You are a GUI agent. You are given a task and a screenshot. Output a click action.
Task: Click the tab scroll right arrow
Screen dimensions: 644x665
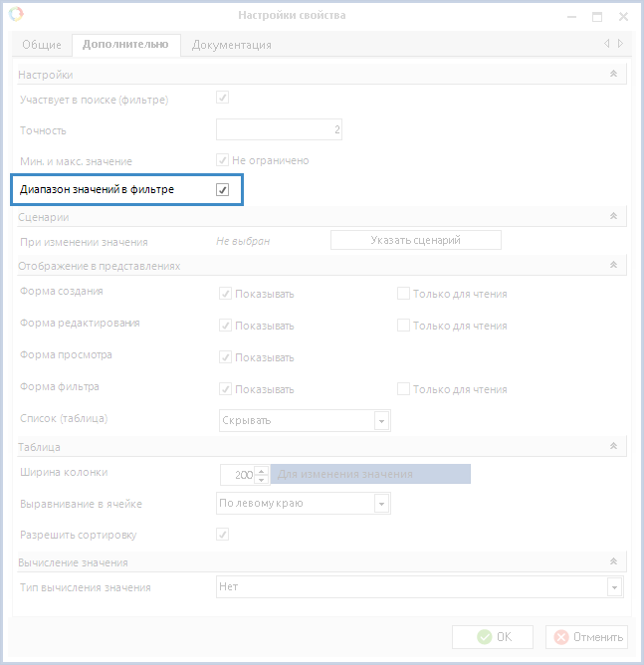(620, 43)
